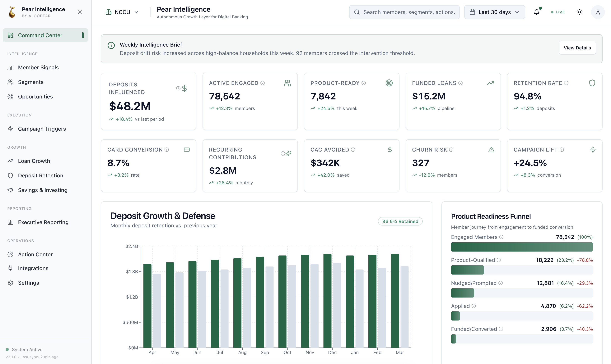Image resolution: width=611 pixels, height=364 pixels.
Task: Click the Retention Rate shield icon
Action: click(x=592, y=83)
